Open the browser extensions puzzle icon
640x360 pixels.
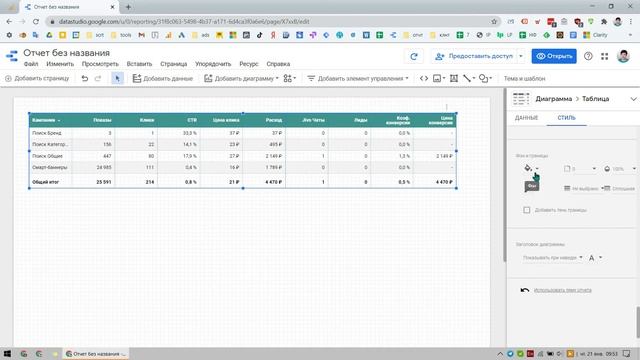[604, 22]
